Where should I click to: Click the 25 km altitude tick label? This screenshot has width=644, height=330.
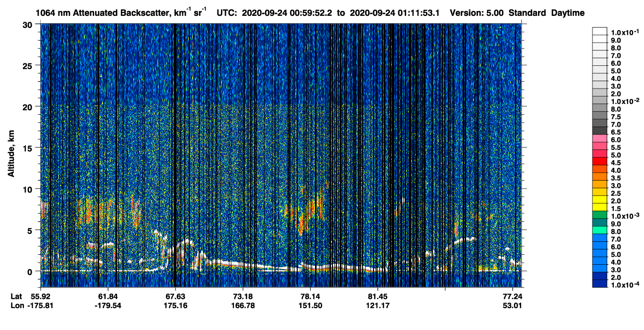click(x=26, y=65)
